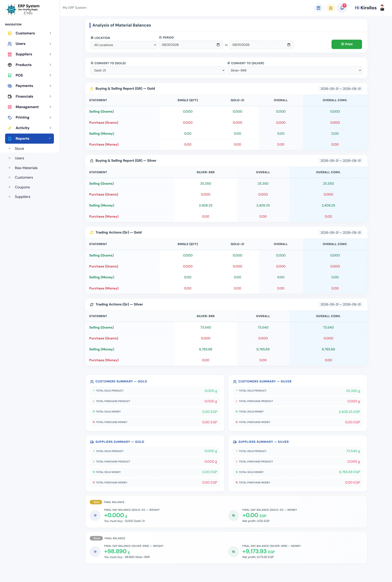392x582 pixels.
Task: Click the Users sidebar icon
Action: [10, 44]
